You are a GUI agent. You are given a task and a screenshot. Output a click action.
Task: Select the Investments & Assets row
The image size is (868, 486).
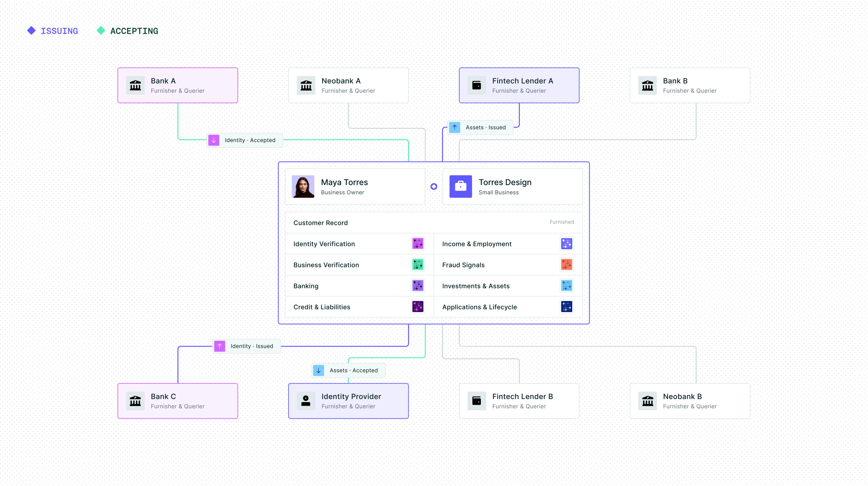[x=508, y=286]
